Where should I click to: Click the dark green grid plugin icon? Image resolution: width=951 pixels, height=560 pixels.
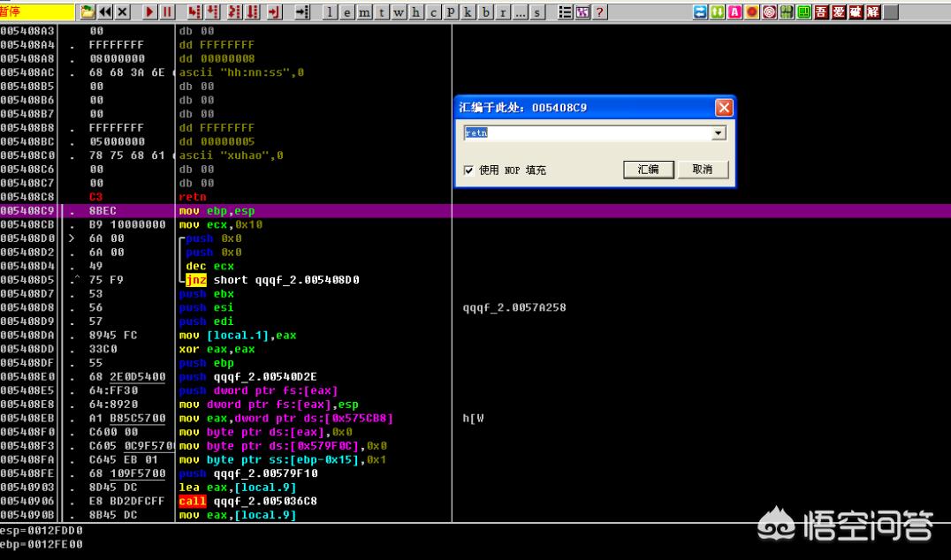point(787,11)
